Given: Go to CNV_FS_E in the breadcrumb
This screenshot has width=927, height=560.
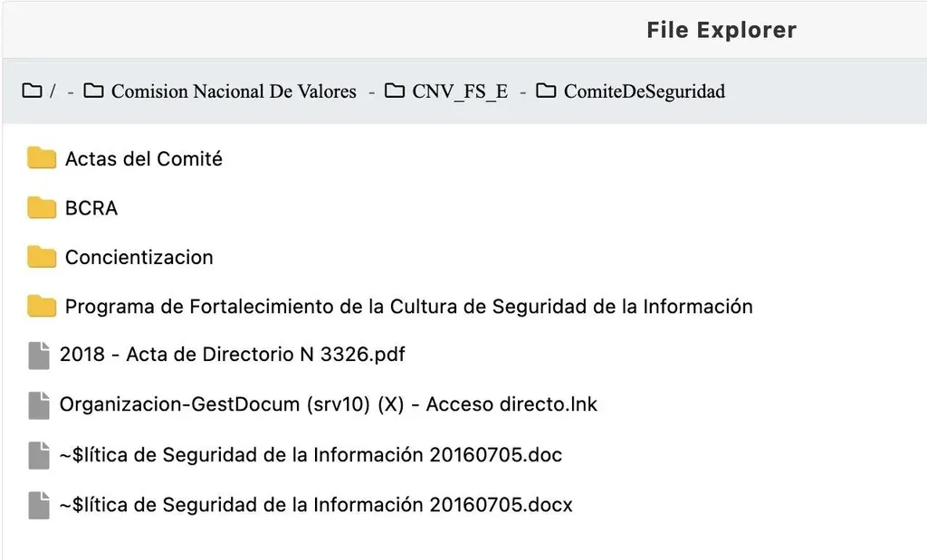Looking at the screenshot, I should 460,91.
